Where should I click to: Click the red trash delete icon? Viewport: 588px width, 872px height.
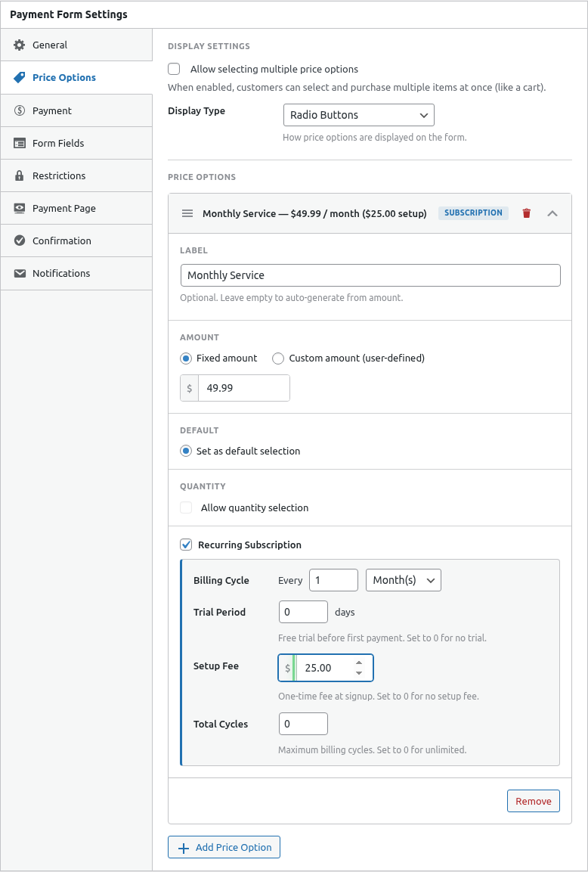[x=527, y=213]
